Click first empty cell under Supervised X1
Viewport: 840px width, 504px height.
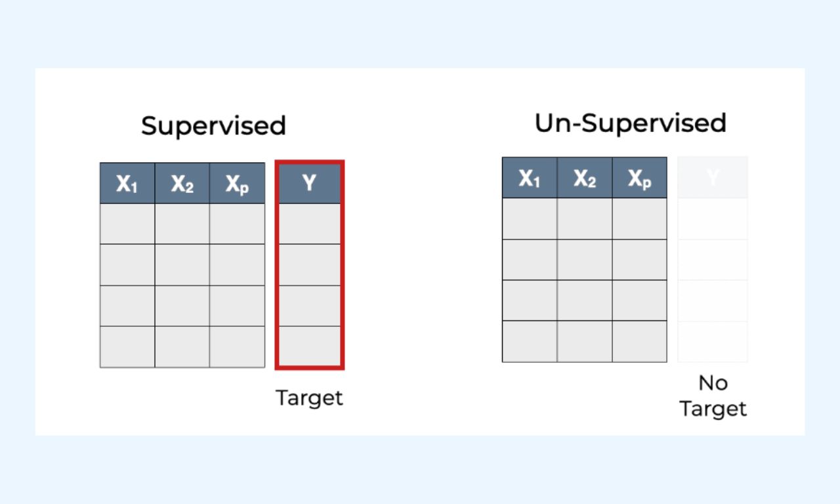127,224
